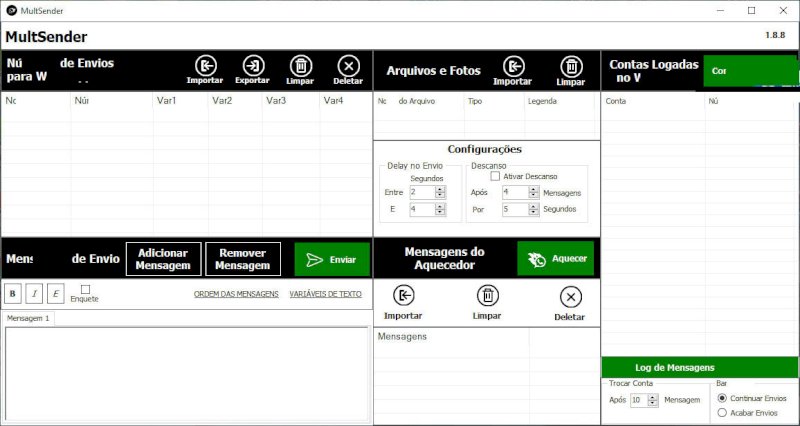Click the Entre seconds stepper arrows
Viewport: 800px width, 426px height.
click(x=440, y=192)
